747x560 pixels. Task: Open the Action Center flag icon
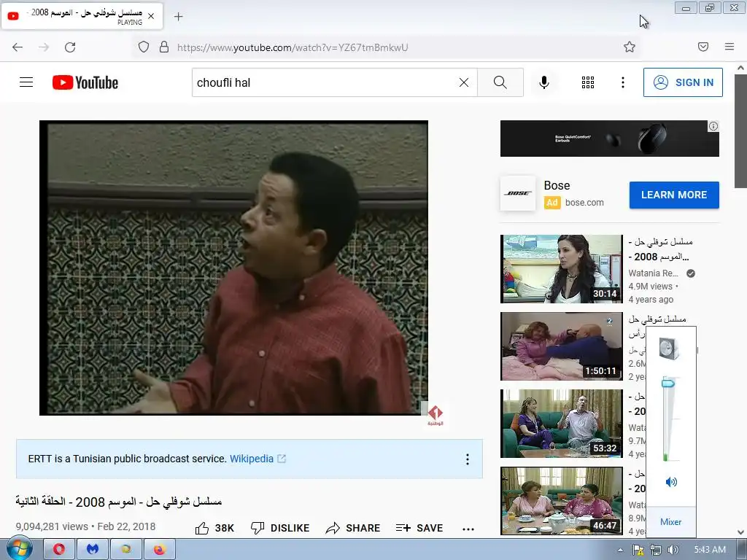point(638,550)
